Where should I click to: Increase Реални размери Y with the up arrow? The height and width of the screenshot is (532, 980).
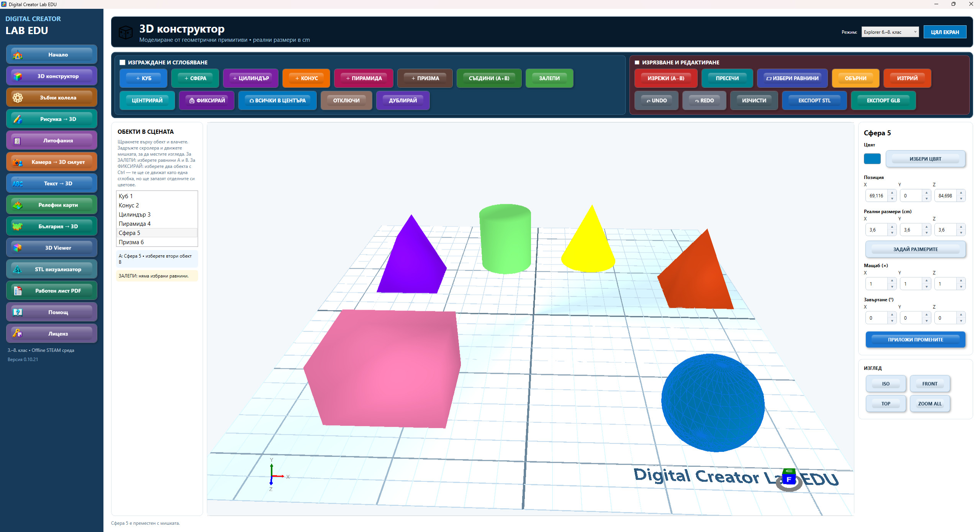point(927,227)
